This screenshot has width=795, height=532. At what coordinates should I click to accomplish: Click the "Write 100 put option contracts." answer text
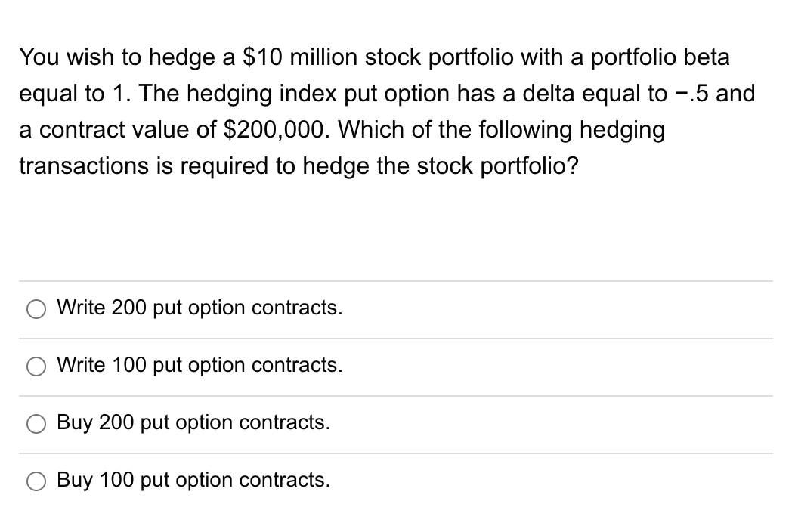click(200, 366)
